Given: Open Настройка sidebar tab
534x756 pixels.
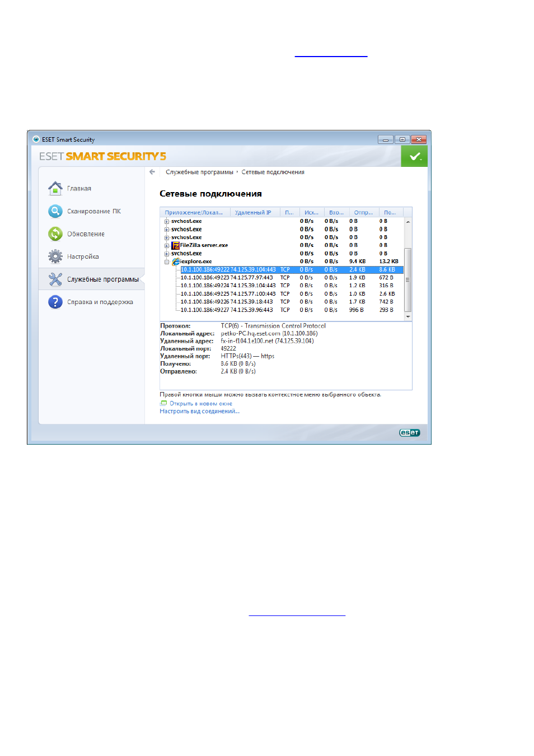Looking at the screenshot, I should [92, 256].
